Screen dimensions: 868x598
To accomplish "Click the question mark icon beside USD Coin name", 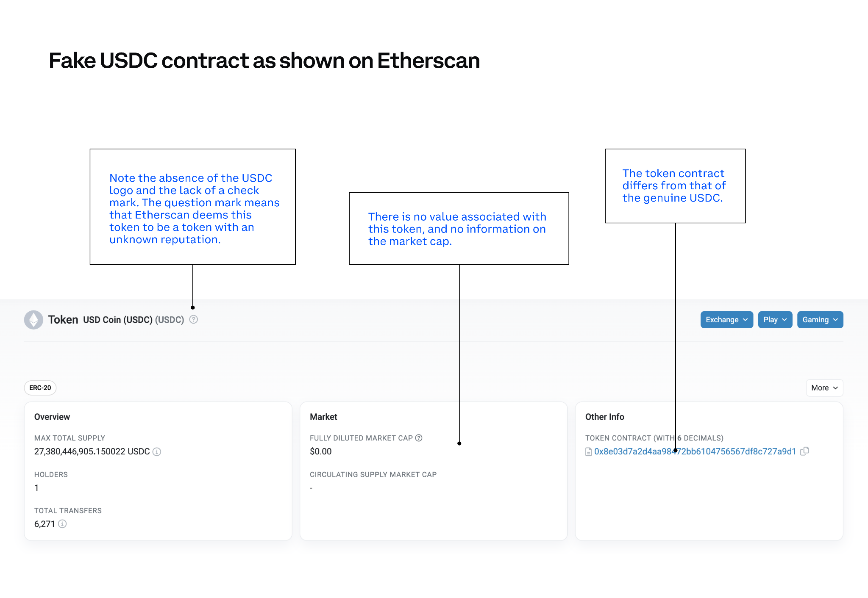I will coord(193,320).
